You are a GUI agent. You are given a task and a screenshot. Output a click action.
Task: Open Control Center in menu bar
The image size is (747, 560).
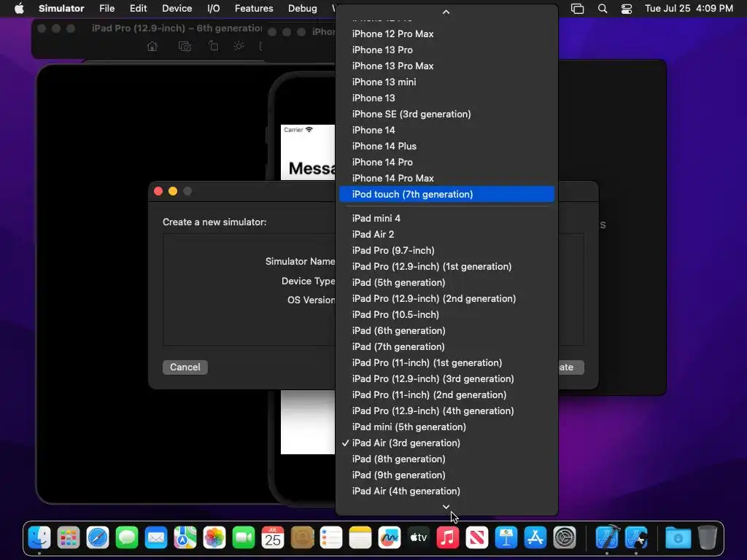(x=627, y=9)
